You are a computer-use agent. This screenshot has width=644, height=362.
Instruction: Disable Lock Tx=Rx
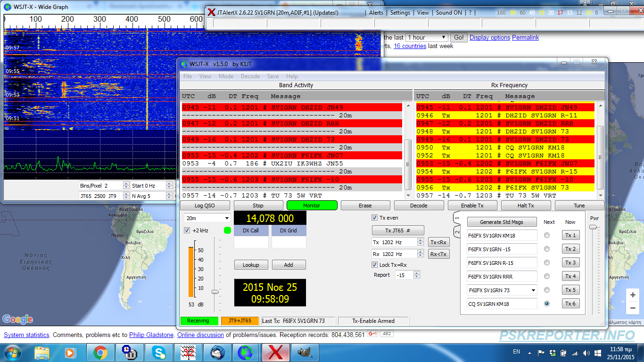click(374, 264)
